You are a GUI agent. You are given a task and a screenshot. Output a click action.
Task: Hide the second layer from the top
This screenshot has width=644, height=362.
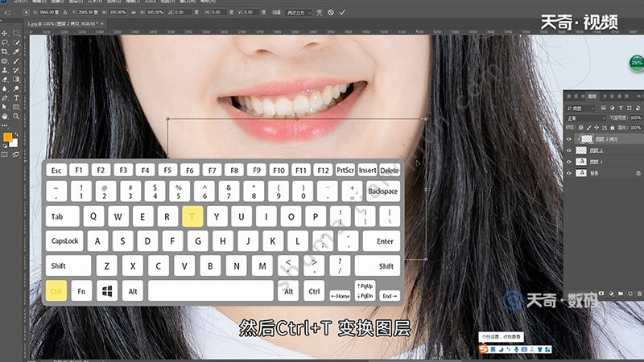(x=569, y=150)
